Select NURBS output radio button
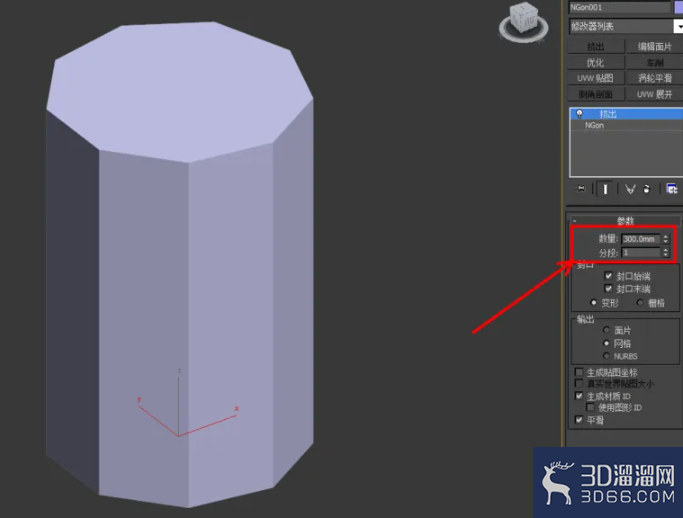This screenshot has height=518, width=683. click(x=606, y=356)
